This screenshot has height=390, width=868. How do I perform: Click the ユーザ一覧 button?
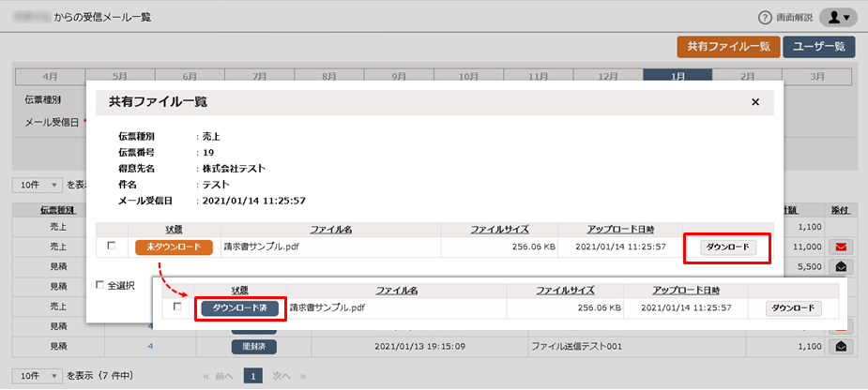tap(819, 46)
